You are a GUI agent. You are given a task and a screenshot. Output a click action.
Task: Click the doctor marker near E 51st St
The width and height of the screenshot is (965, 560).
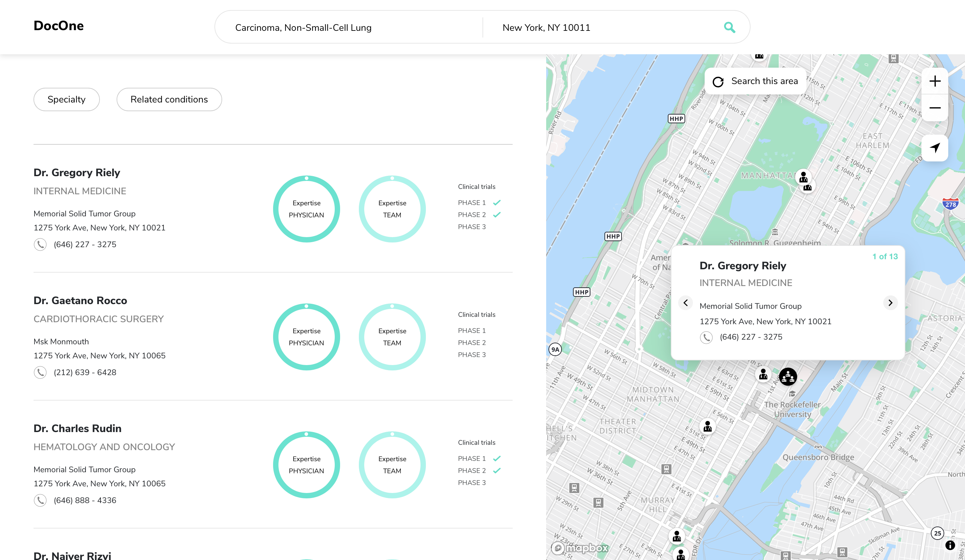[707, 426]
